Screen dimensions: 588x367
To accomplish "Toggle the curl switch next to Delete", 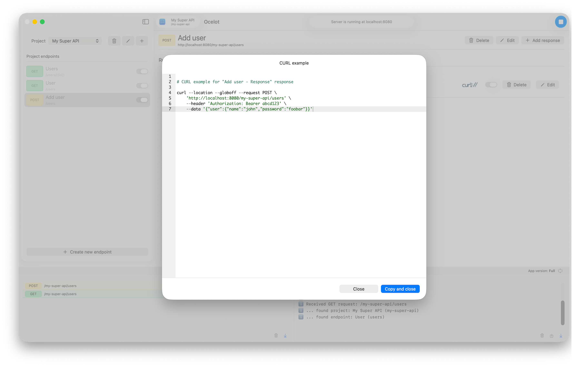I will (x=491, y=85).
